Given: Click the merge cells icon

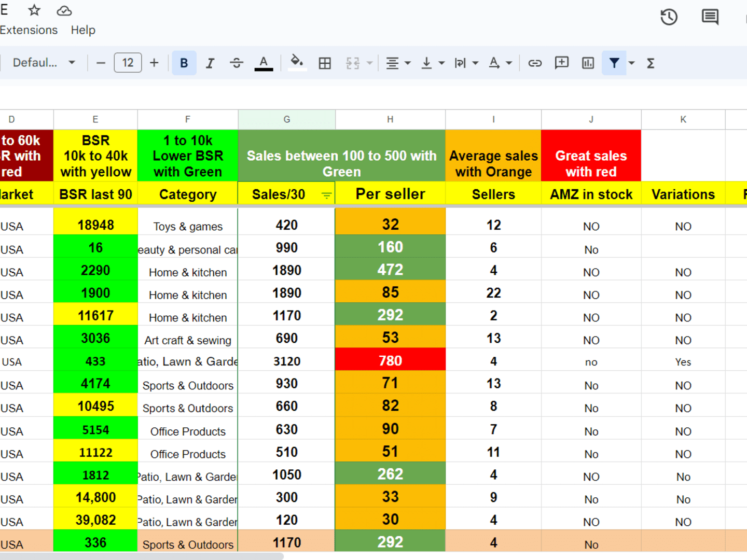Looking at the screenshot, I should coord(353,63).
